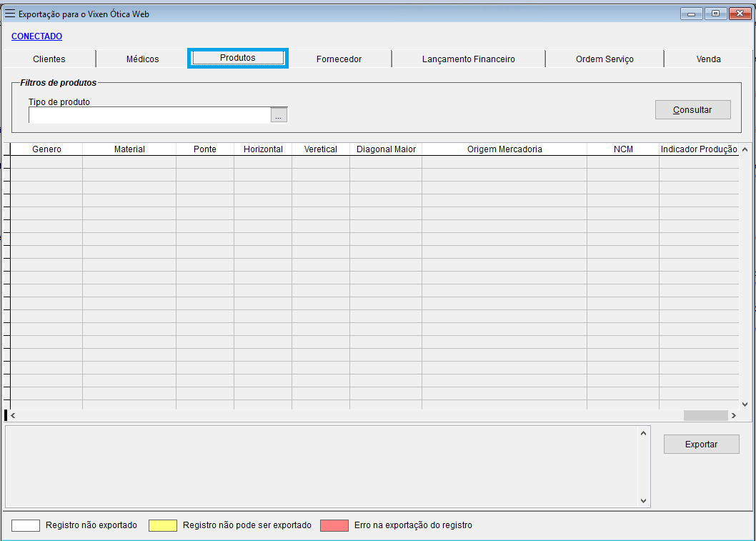The height and width of the screenshot is (541, 756).
Task: Switch to the Venda tab
Action: pyautogui.click(x=708, y=59)
